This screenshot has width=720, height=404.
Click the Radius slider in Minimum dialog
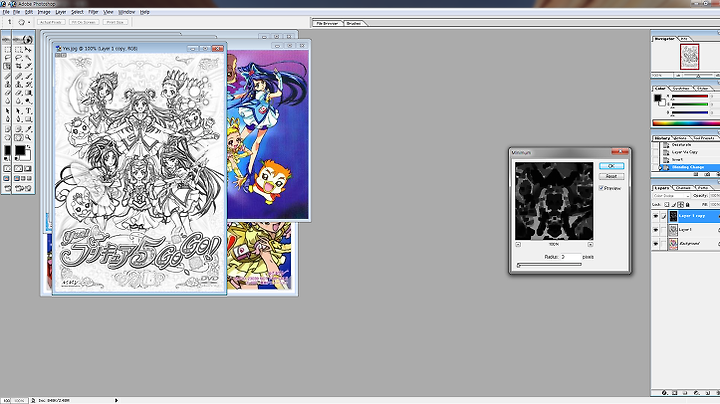click(549, 264)
